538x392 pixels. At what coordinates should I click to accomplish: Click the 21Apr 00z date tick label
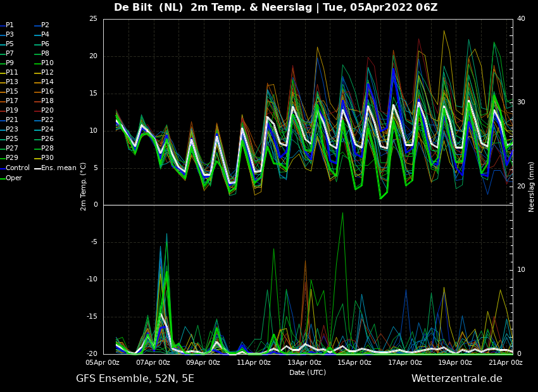coord(506,362)
